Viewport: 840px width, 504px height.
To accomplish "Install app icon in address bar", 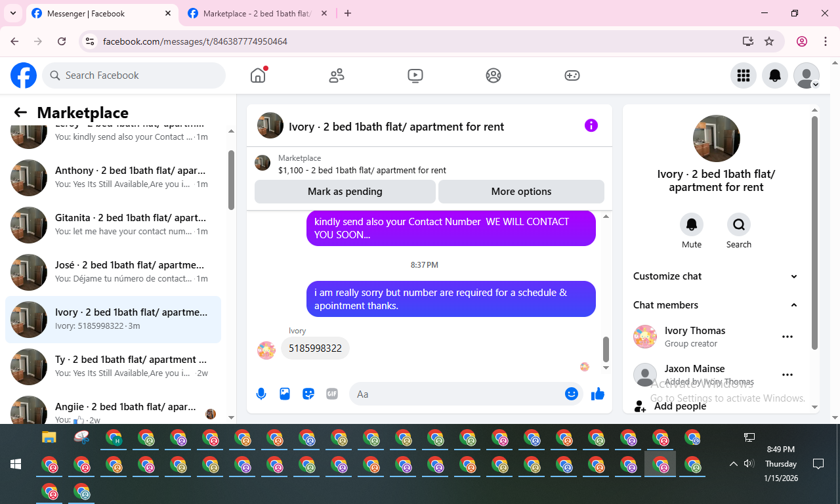I will [x=747, y=41].
